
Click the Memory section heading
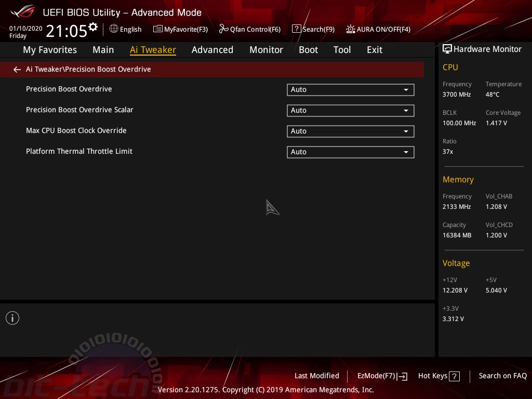tap(458, 179)
